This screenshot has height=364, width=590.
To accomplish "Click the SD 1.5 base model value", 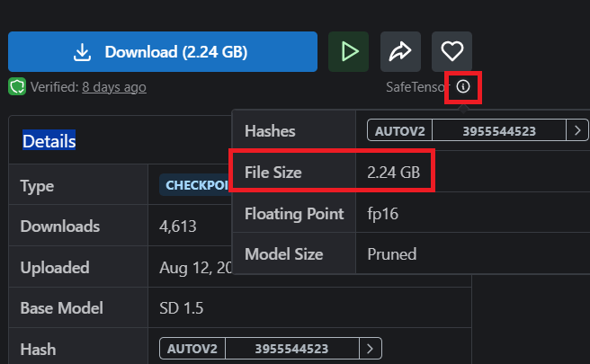I will (175, 308).
